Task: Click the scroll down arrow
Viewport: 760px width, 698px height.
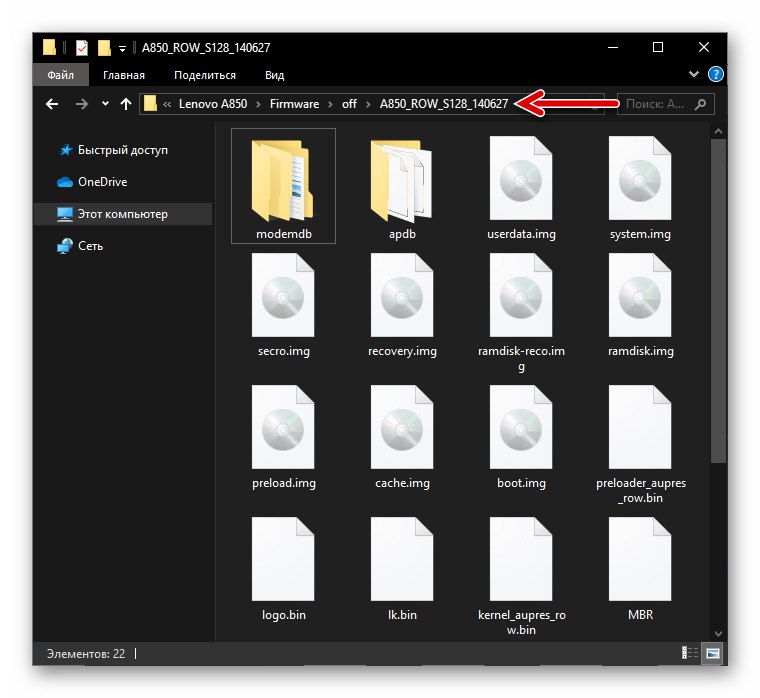Action: pyautogui.click(x=718, y=633)
